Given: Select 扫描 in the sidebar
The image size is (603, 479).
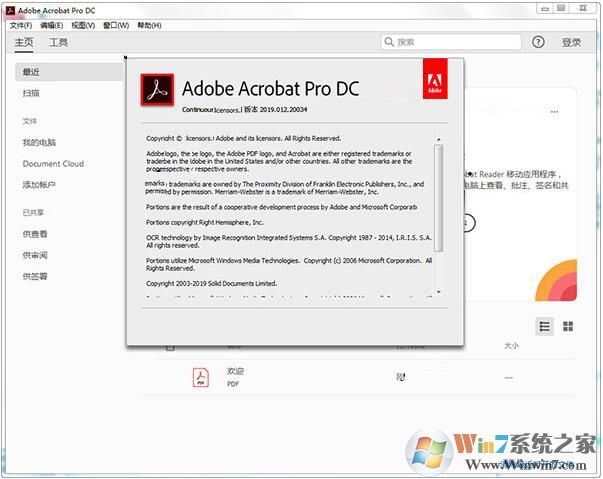Looking at the screenshot, I should tap(31, 93).
